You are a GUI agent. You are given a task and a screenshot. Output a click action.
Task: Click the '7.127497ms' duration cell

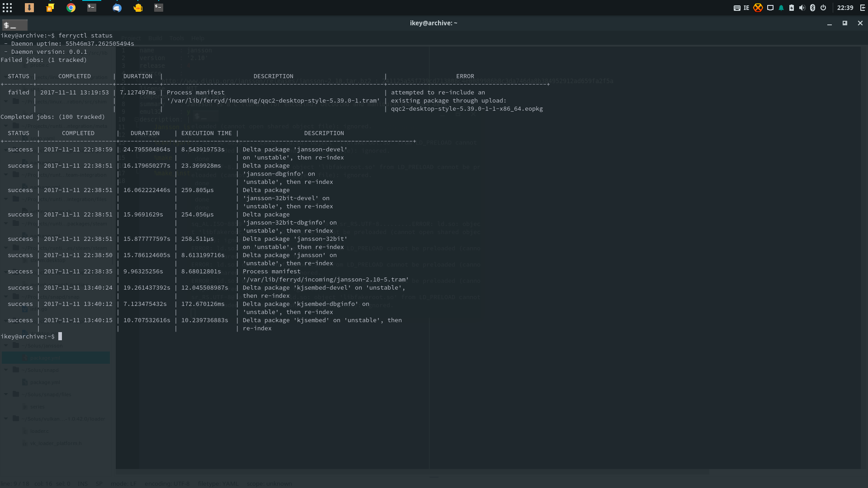pyautogui.click(x=138, y=93)
